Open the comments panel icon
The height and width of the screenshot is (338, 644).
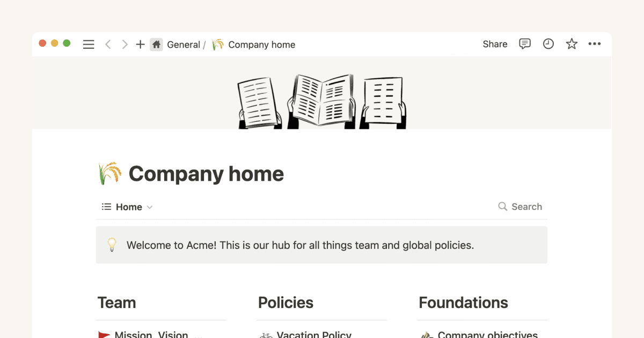click(525, 44)
